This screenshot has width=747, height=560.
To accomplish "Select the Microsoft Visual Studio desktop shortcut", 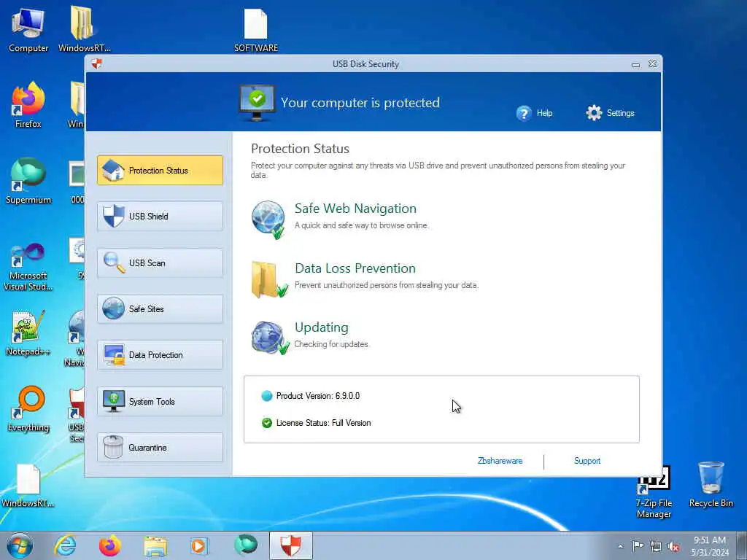I will (x=28, y=267).
